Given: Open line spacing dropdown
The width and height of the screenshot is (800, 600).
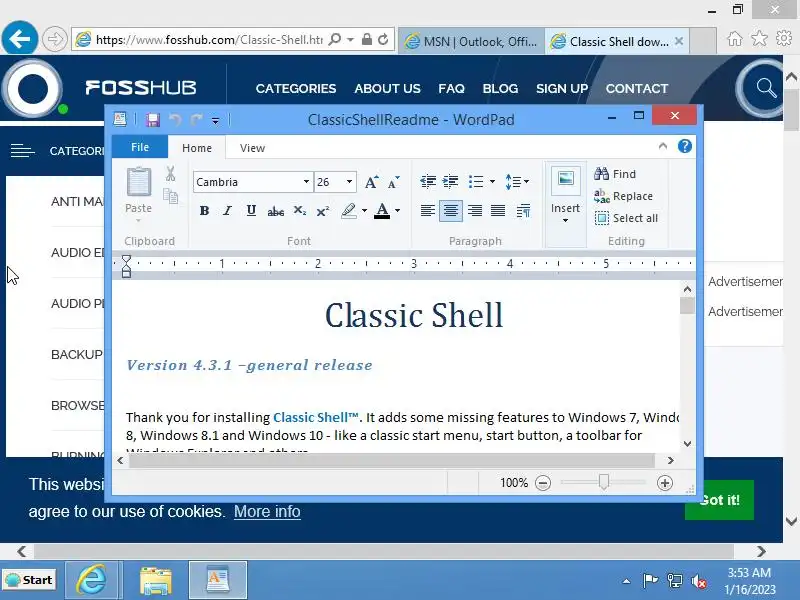Looking at the screenshot, I should point(517,182).
